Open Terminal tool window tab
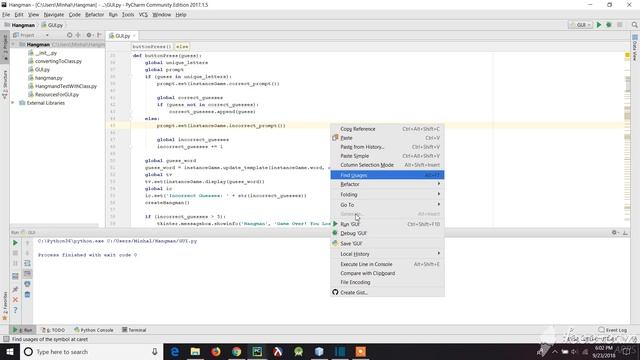Screen dimensions: 640x360 (x=134, y=330)
